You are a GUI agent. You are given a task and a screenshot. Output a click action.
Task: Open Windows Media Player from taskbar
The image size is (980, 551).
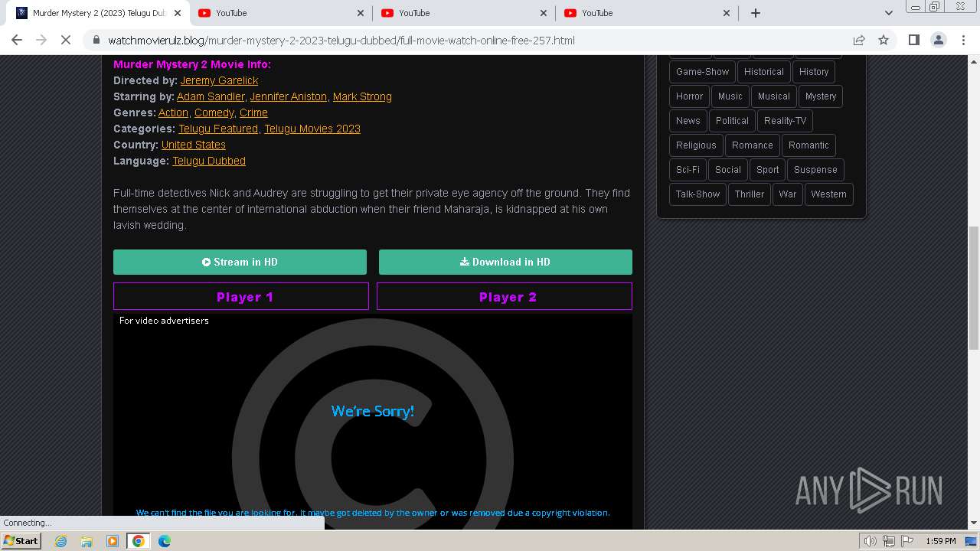(113, 541)
